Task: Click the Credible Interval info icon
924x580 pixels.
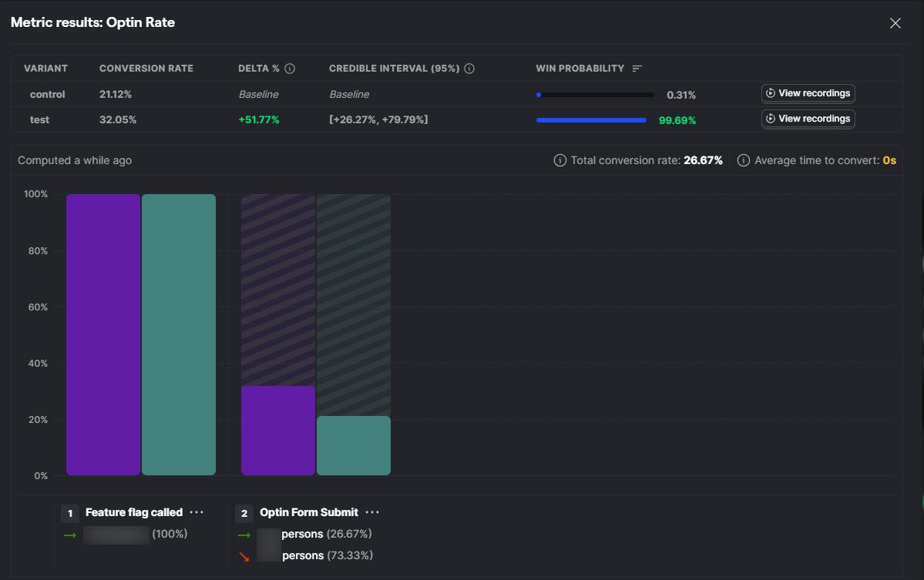Action: (x=469, y=69)
